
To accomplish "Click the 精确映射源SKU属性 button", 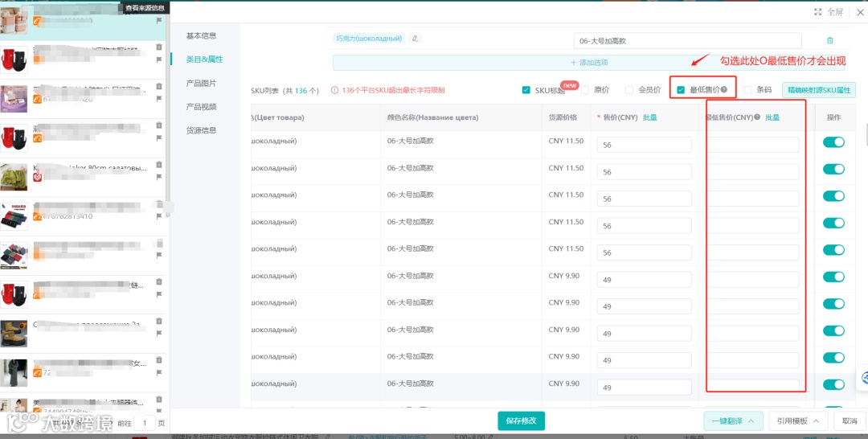I will (x=819, y=90).
